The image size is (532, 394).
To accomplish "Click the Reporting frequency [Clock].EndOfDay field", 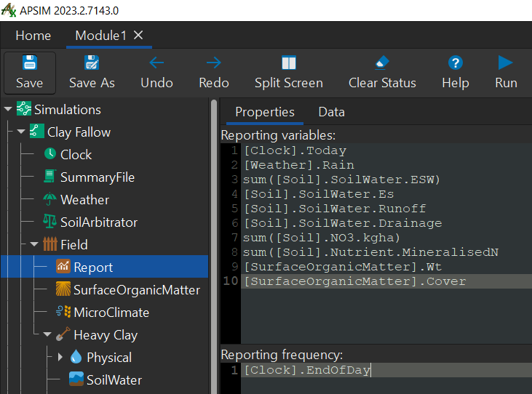I will (386, 370).
